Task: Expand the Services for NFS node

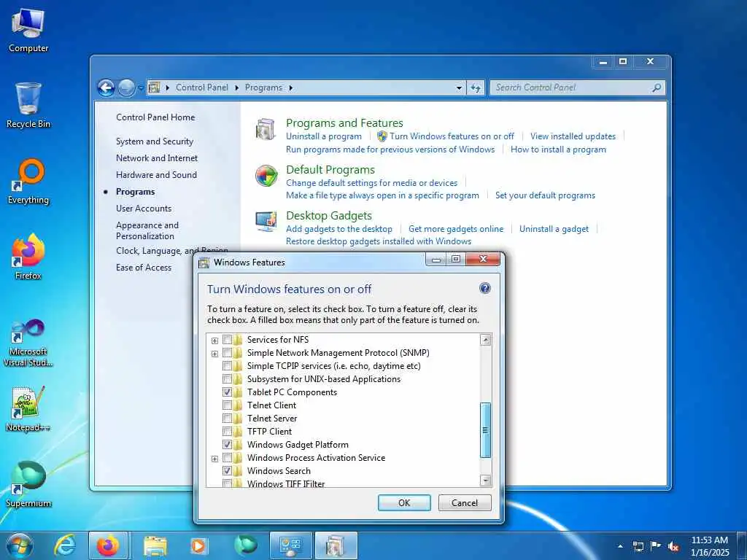Action: pos(215,341)
